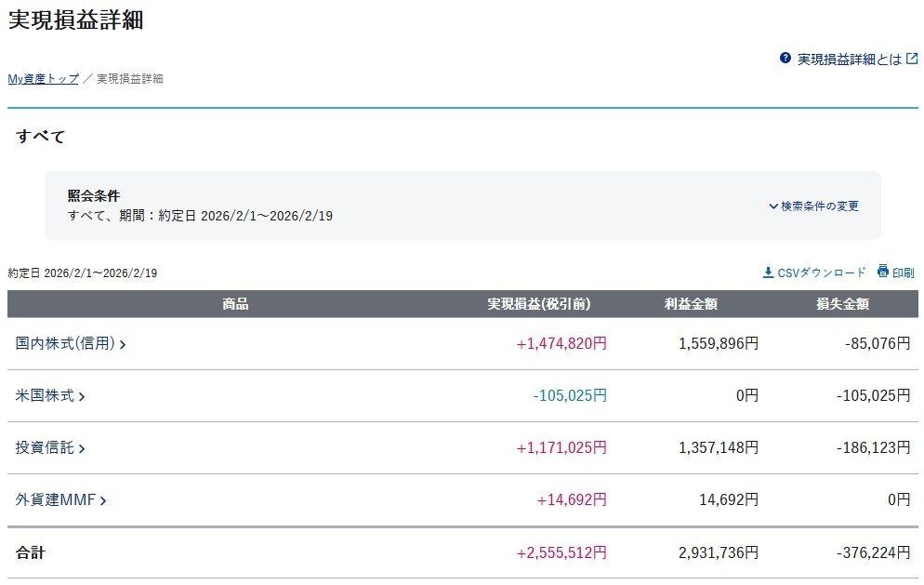This screenshot has height=585, width=924.
Task: Click the CSV download arrow icon
Action: pos(768,273)
